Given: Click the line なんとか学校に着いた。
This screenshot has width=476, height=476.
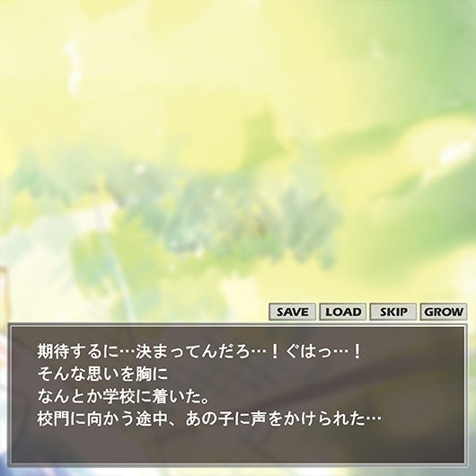Looking at the screenshot, I should pyautogui.click(x=124, y=396).
